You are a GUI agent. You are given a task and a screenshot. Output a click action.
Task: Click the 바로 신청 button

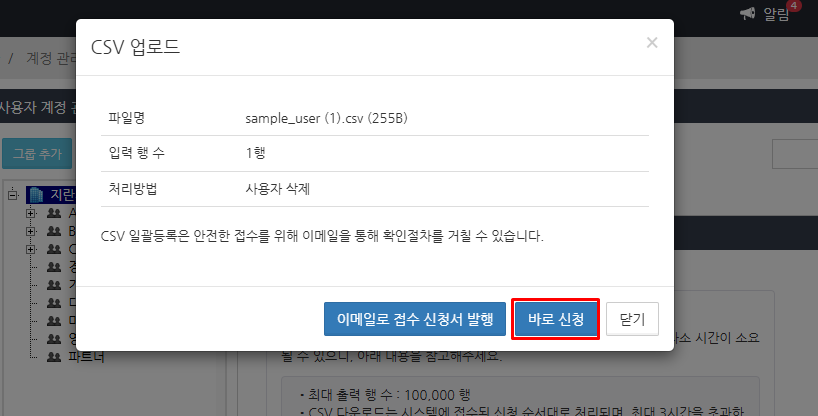tap(556, 319)
